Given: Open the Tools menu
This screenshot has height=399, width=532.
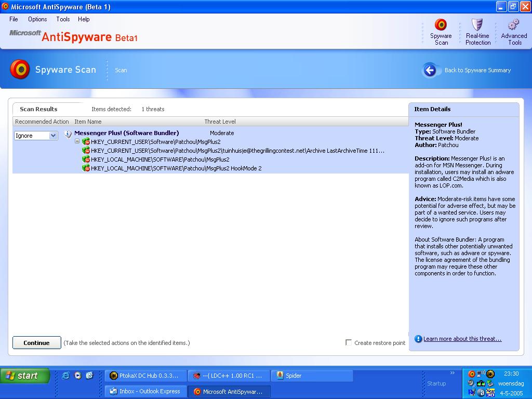Looking at the screenshot, I should 63,19.
